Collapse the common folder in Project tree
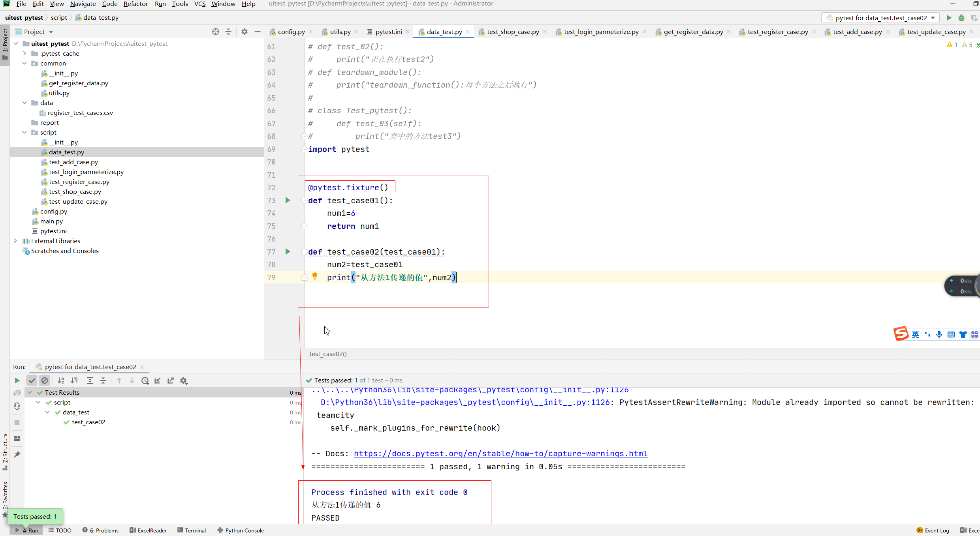The height and width of the screenshot is (536, 980). tap(24, 63)
